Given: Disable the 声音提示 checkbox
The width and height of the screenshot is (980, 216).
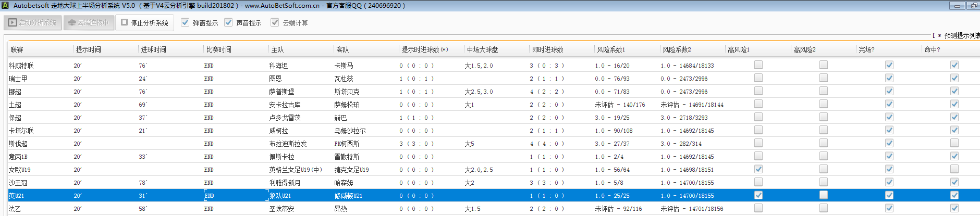Looking at the screenshot, I should (x=228, y=22).
